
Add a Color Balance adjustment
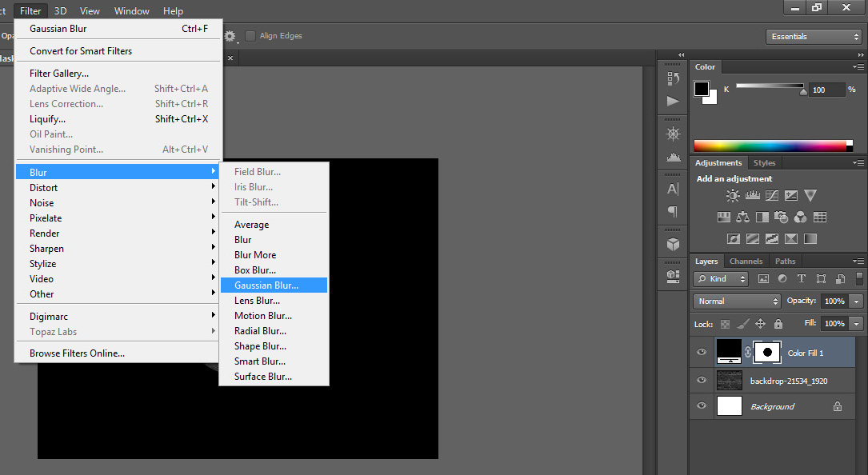pos(742,217)
